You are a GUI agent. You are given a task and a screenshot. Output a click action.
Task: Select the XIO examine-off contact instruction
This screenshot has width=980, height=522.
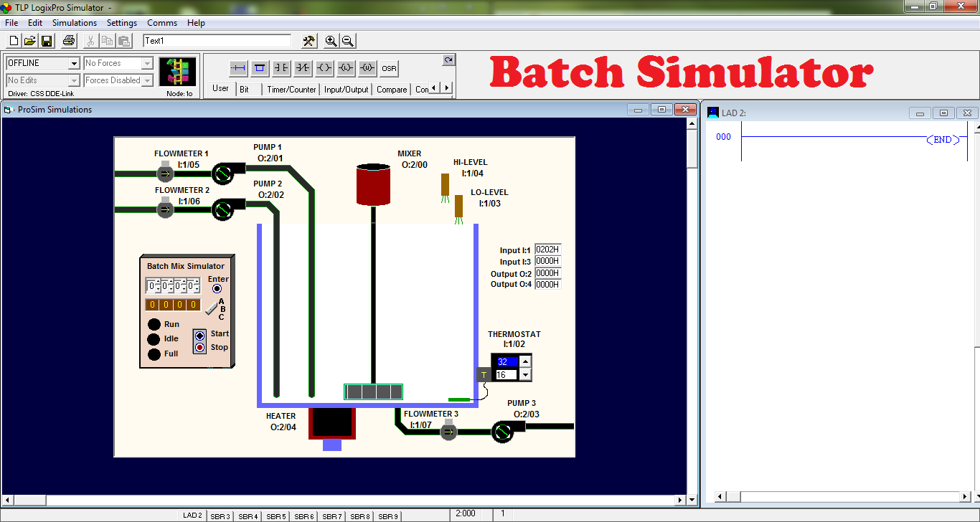(302, 67)
